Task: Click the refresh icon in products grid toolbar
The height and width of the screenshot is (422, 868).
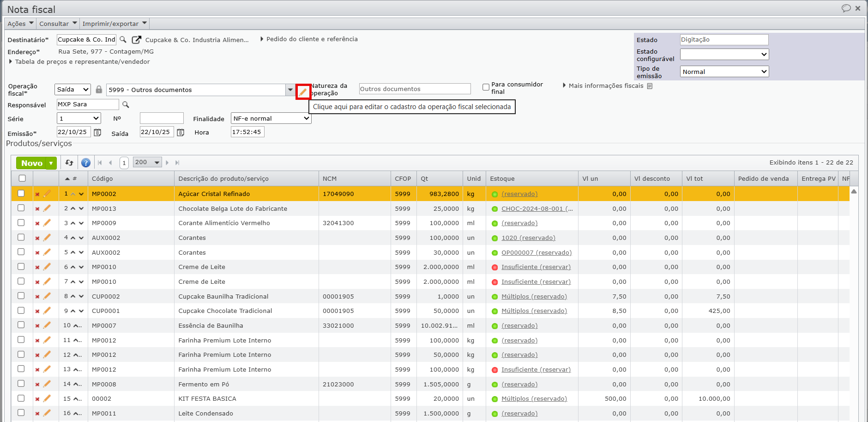Action: coord(69,163)
